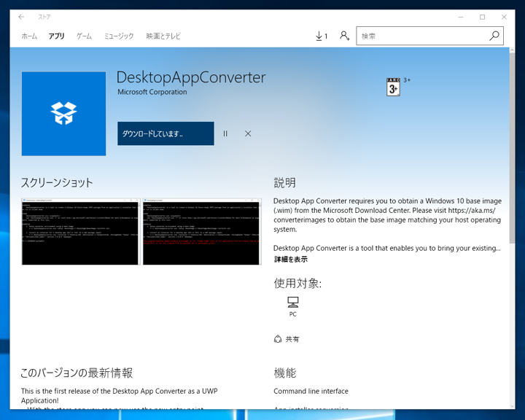Click the IARC 3+ rating badge
Screen dimensions: 525x420
393,87
